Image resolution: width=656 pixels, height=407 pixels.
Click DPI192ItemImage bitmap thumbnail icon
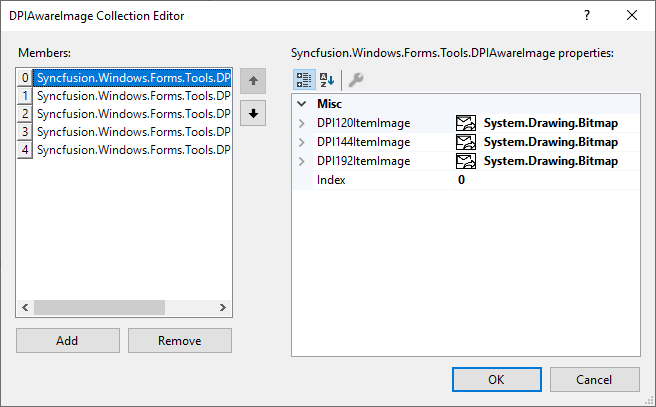coord(465,161)
